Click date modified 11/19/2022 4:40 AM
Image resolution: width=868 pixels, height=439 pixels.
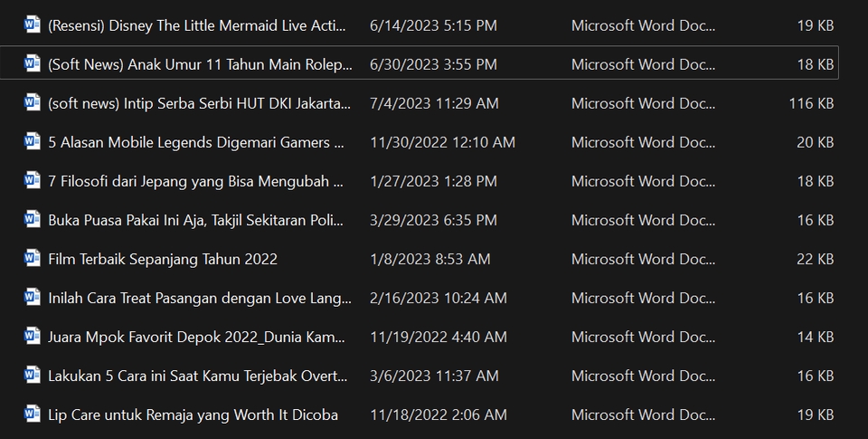point(439,337)
